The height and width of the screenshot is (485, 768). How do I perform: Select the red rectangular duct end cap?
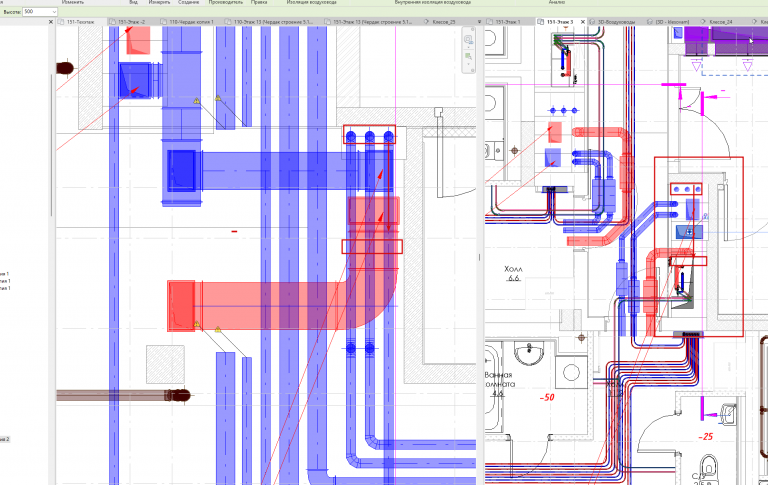pyautogui.click(x=181, y=306)
